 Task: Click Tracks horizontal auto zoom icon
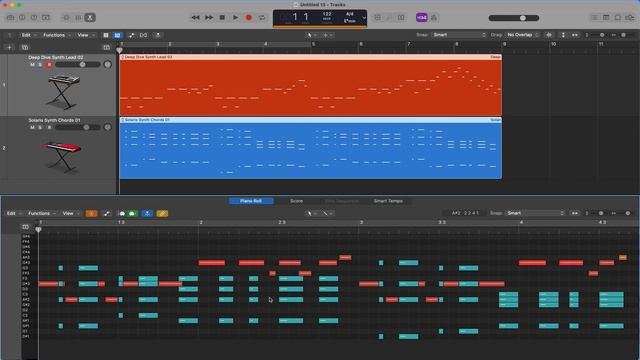(575, 35)
